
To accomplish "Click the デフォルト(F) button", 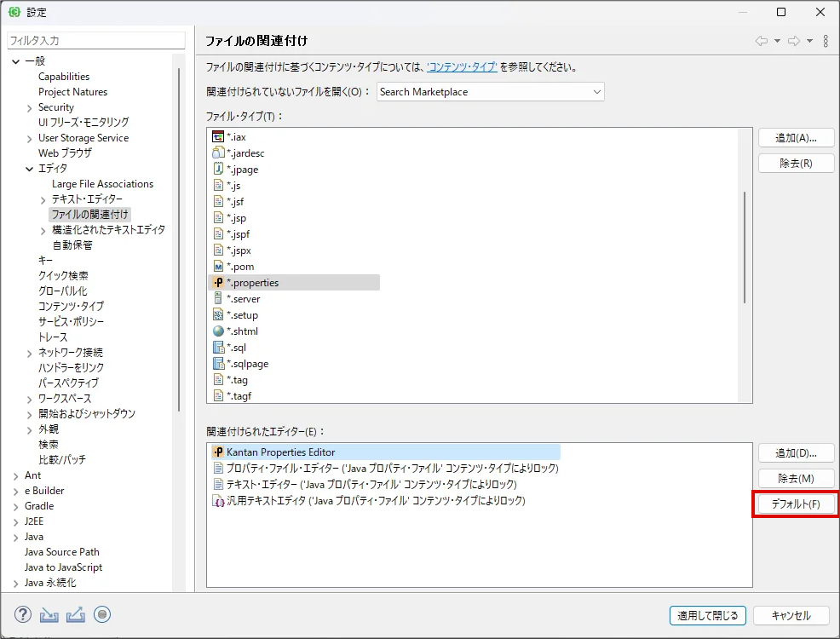I will [796, 504].
